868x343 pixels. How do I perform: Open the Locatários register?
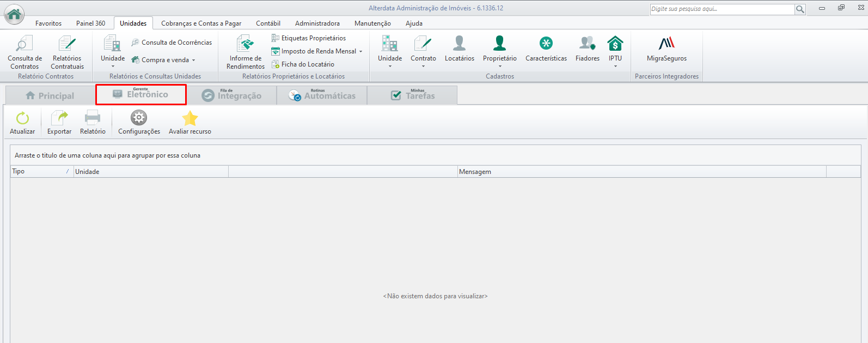(x=459, y=49)
